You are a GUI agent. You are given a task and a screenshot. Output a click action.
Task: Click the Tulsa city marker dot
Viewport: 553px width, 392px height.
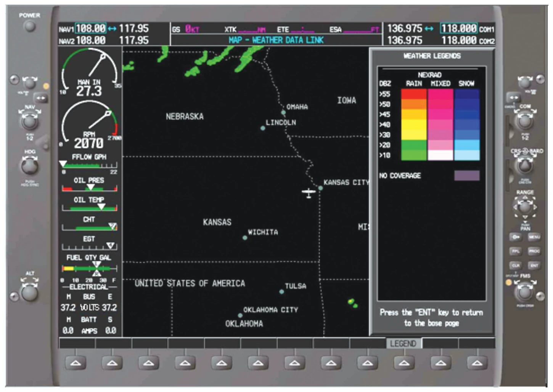pyautogui.click(x=281, y=292)
